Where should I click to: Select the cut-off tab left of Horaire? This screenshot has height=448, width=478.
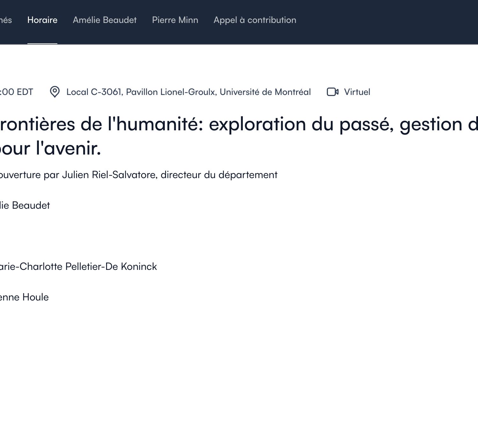(6, 20)
